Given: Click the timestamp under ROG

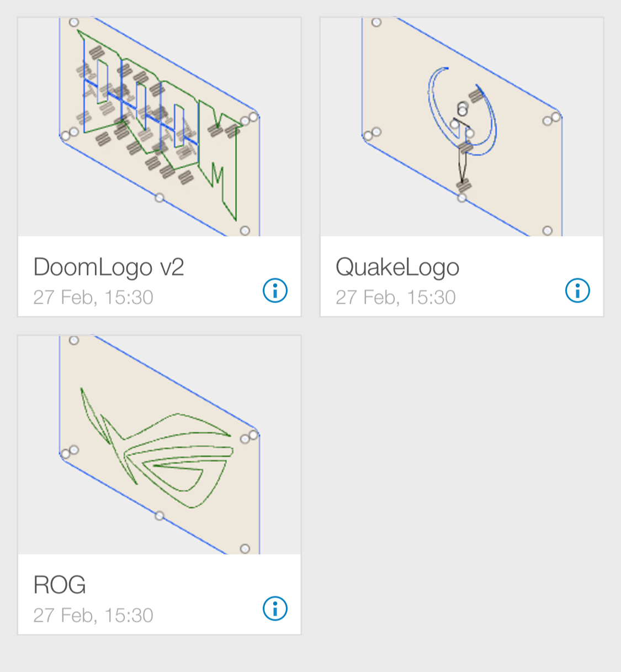Looking at the screenshot, I should coord(93,616).
